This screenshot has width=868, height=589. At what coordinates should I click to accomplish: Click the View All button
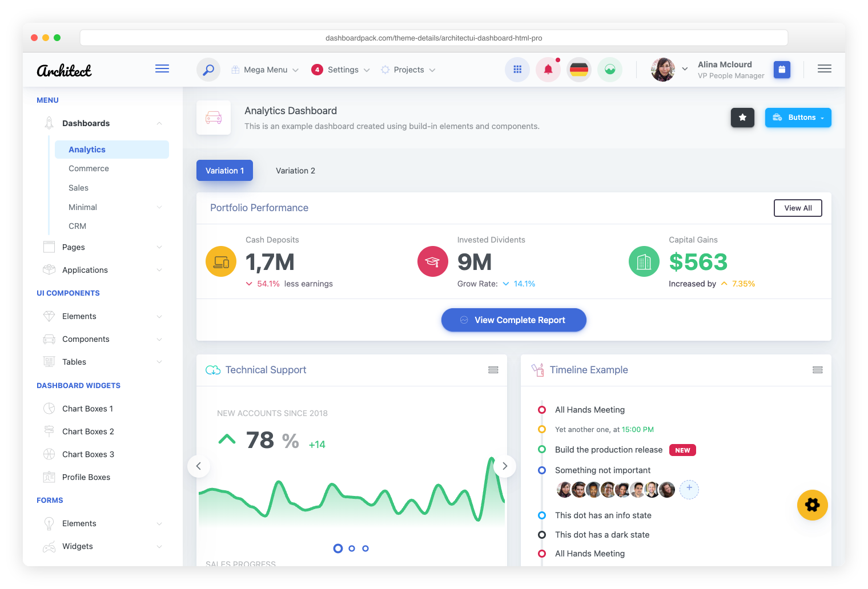click(x=798, y=208)
